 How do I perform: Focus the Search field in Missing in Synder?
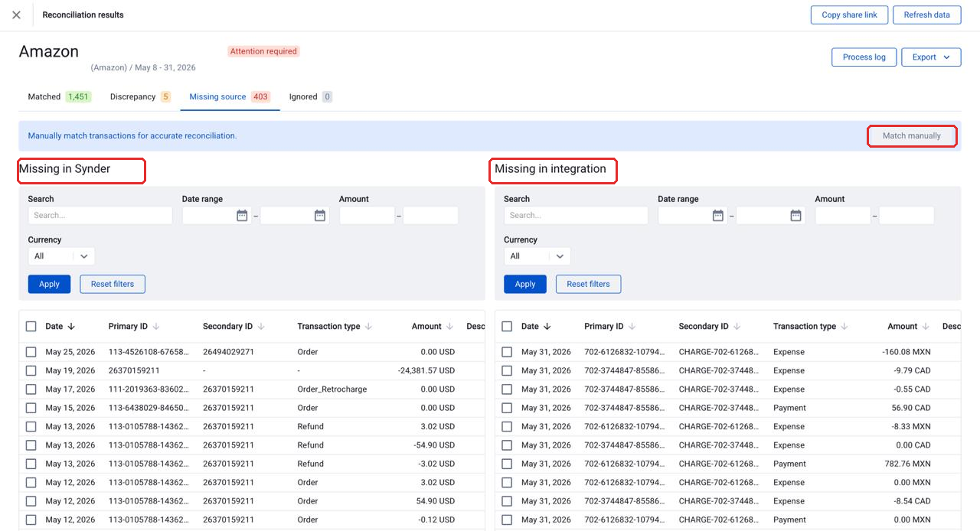click(100, 216)
